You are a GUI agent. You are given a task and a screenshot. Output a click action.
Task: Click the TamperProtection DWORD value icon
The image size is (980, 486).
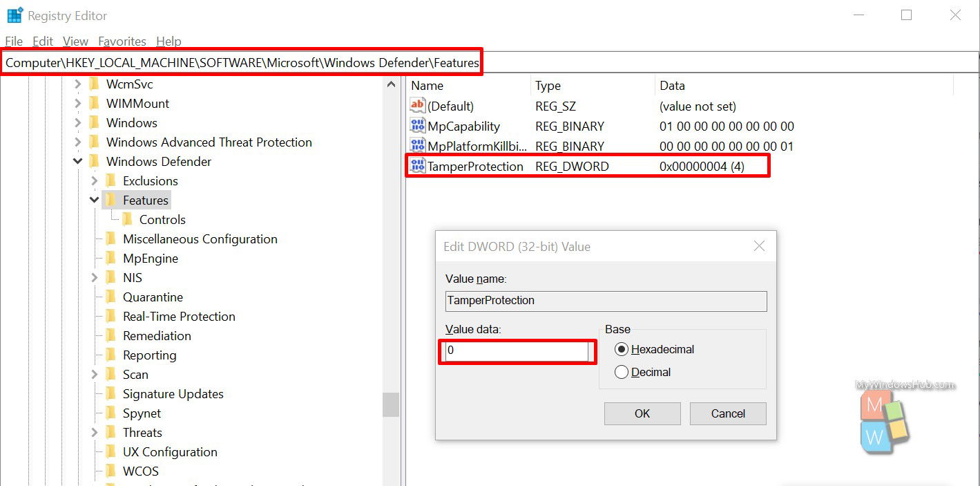pyautogui.click(x=418, y=166)
